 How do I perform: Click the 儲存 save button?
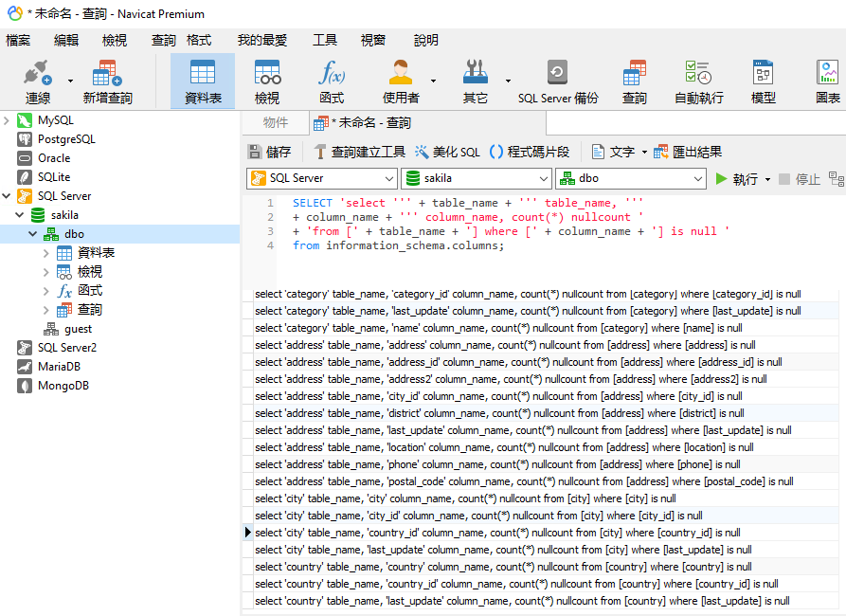click(269, 152)
